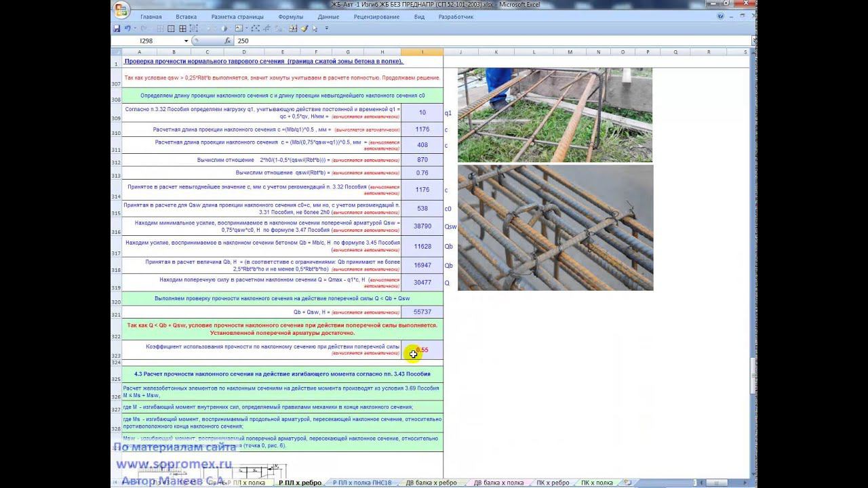This screenshot has height=488, width=868.
Task: Switch to sheet tab 'Р ПЛ х полка ПНС18'
Action: (362, 483)
